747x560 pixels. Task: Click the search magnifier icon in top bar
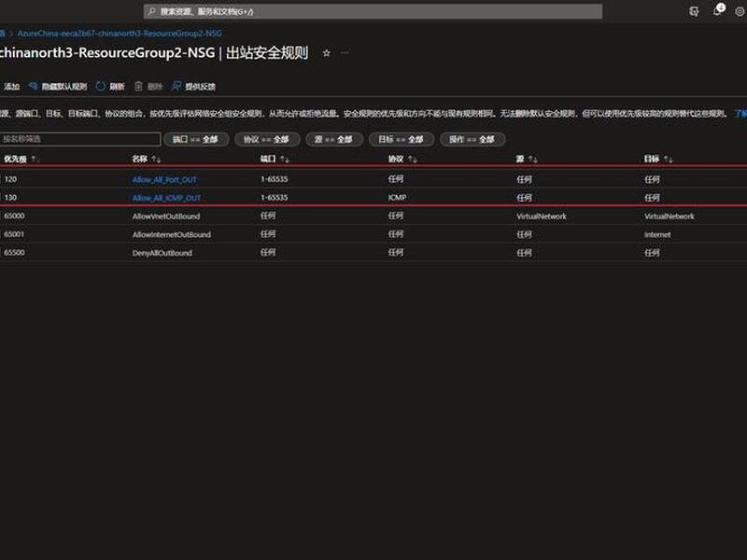tap(151, 11)
